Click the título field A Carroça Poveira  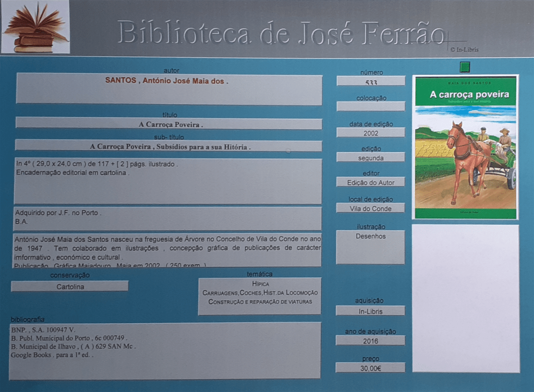tap(169, 124)
